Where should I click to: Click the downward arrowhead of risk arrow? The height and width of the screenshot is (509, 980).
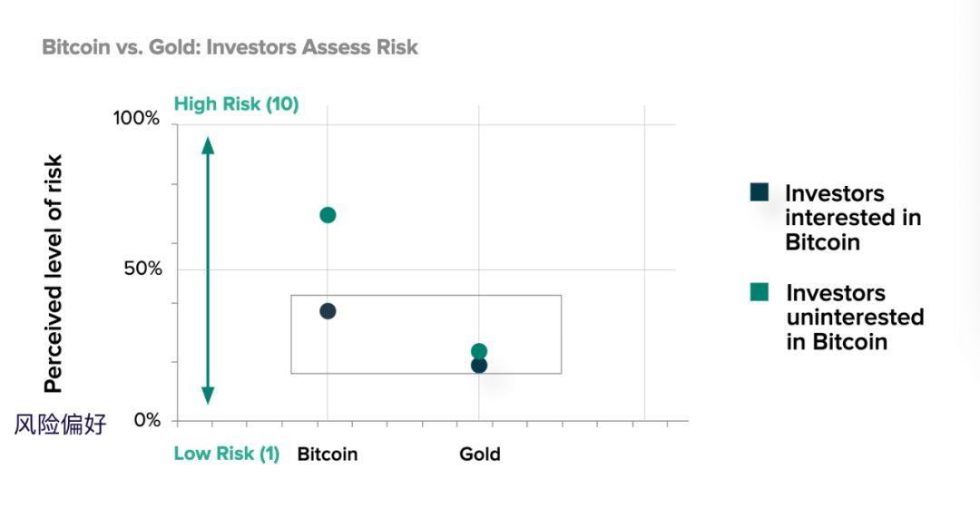coord(208,396)
